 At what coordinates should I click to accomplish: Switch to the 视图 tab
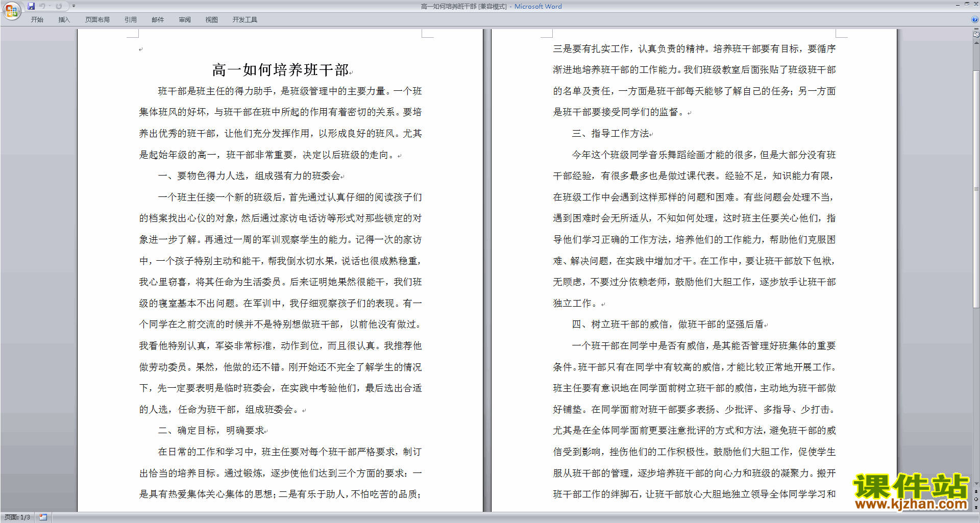(x=212, y=19)
